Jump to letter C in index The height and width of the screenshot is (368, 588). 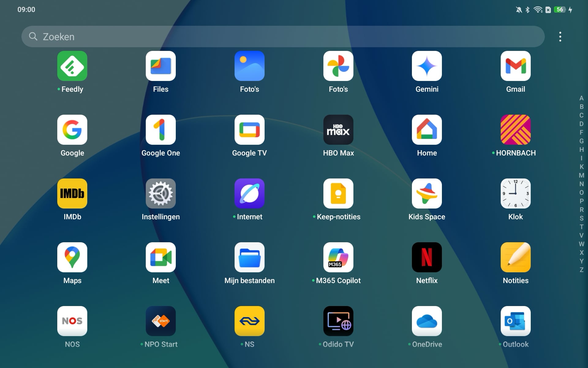click(581, 115)
